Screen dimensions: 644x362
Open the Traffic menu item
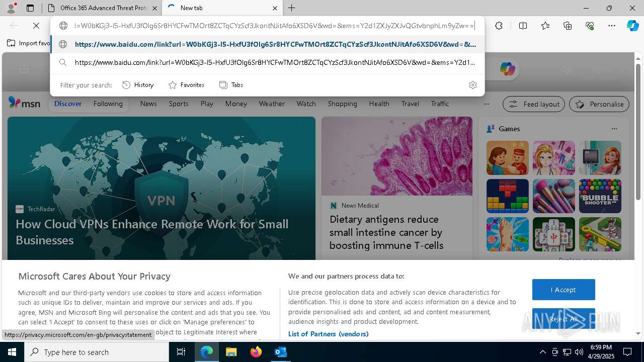440,104
